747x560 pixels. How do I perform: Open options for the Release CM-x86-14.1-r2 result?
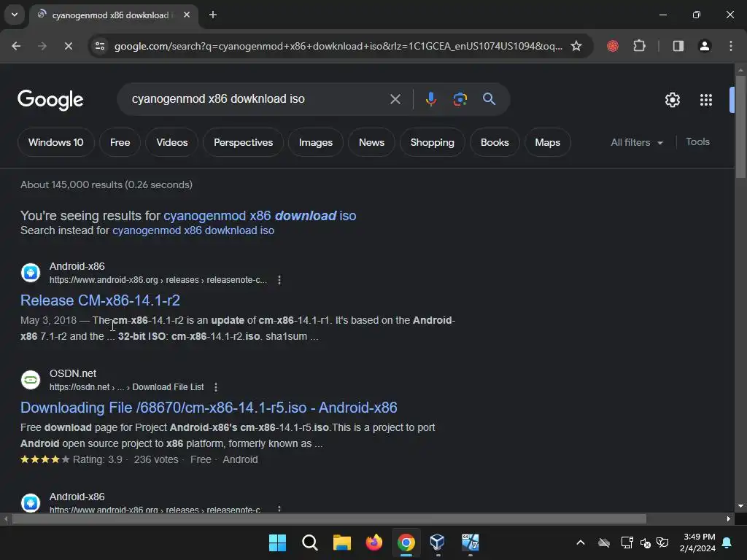tap(279, 280)
